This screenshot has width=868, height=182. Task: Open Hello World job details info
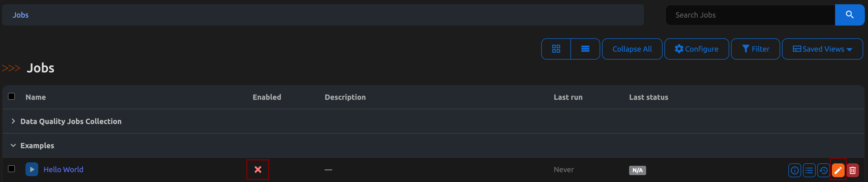coord(794,170)
